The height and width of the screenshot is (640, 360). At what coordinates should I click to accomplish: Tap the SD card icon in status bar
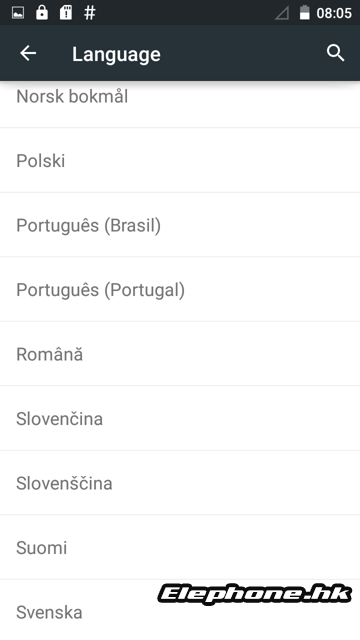[x=66, y=13]
